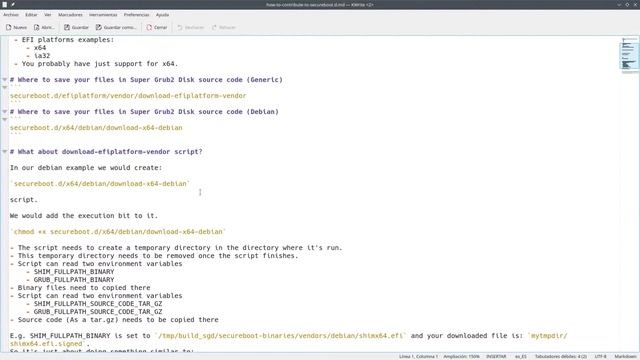
Task: Click the secureboot.d/efiplatform/vendor/download-efiplatform-vendor path line
Action: (x=128, y=96)
